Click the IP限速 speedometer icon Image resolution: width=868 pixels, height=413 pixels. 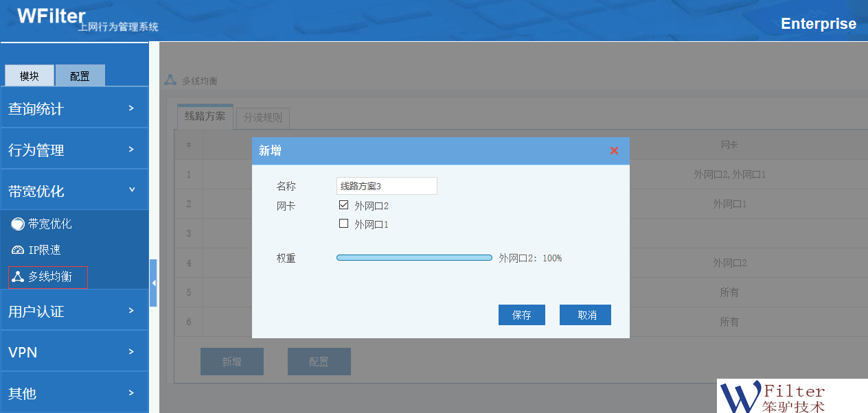point(18,250)
